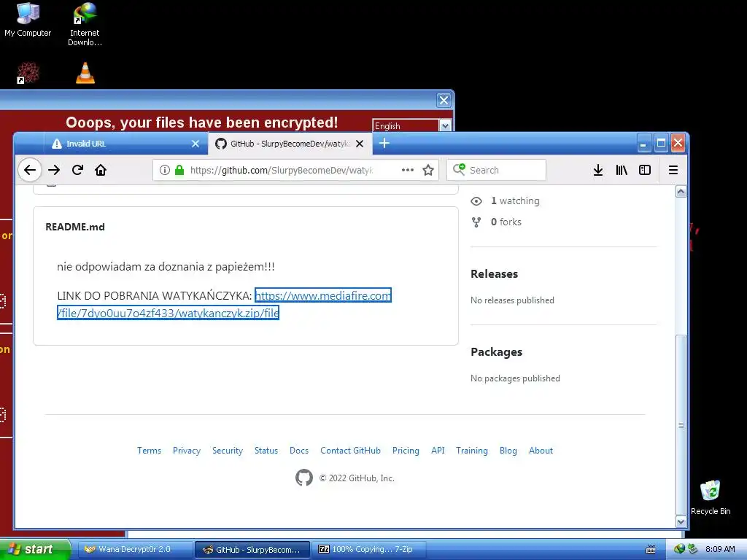Screen dimensions: 747x560
Task: Click the forward navigation arrow
Action: [54, 170]
